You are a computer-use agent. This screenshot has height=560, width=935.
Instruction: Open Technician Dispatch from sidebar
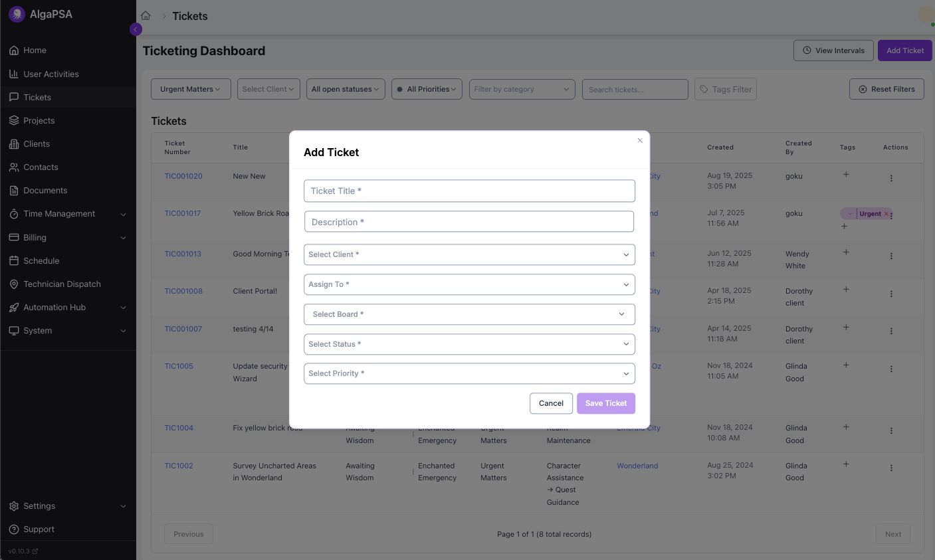(62, 284)
